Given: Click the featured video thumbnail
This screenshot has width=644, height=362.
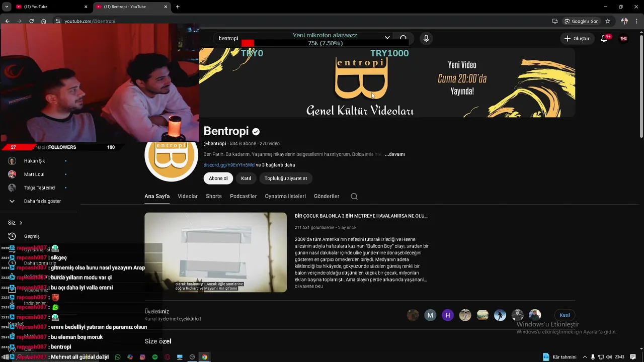Looking at the screenshot, I should click(x=215, y=252).
